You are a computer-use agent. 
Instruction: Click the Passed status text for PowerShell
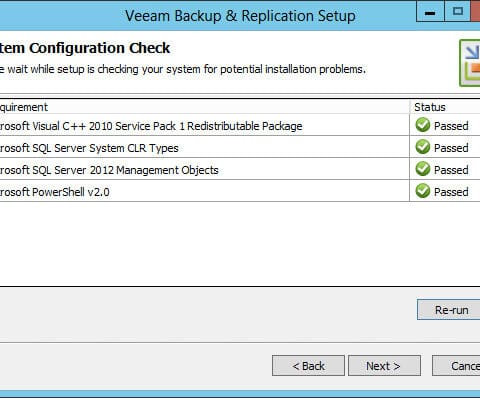(451, 192)
